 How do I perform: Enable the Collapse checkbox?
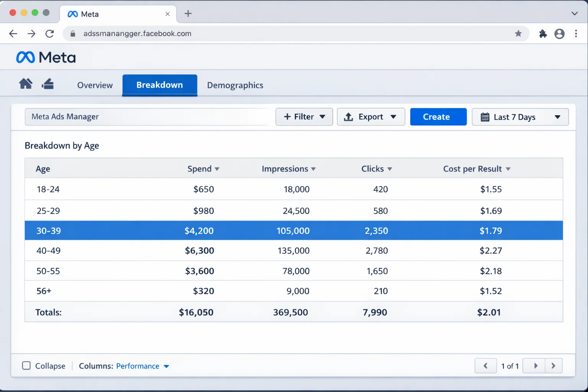pos(26,366)
